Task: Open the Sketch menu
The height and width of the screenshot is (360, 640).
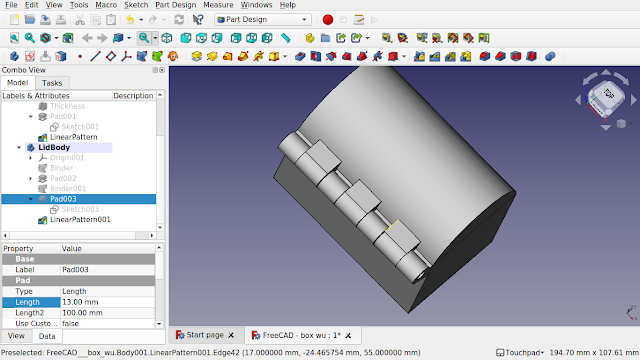Action: [x=136, y=5]
